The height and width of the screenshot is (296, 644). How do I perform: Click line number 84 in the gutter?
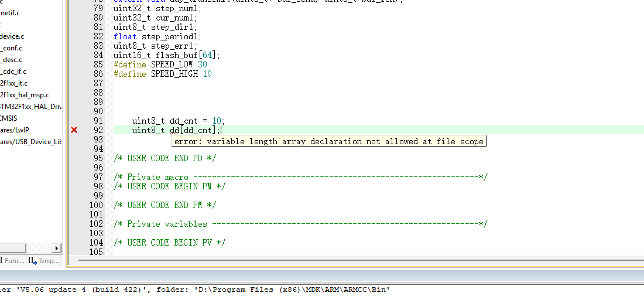click(98, 55)
